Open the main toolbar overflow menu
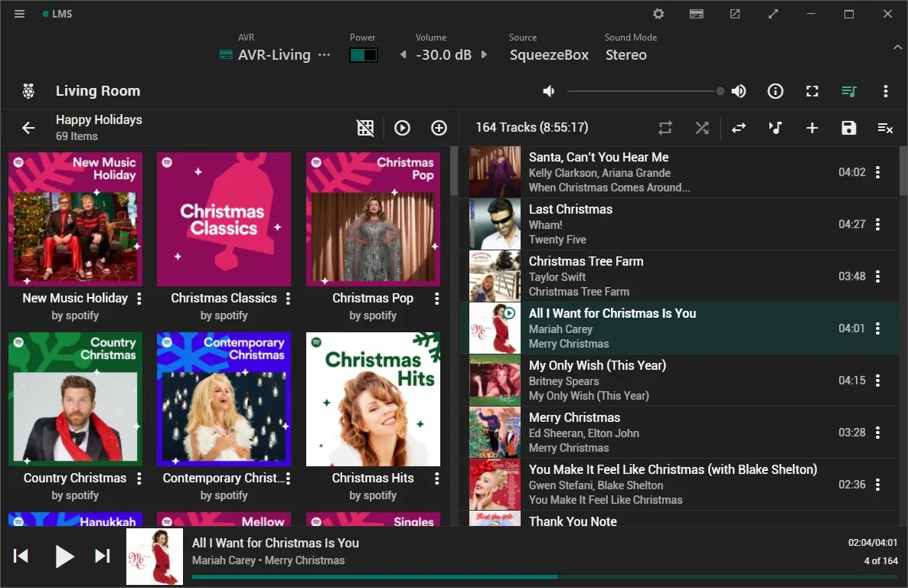The height and width of the screenshot is (588, 908). pos(886,91)
